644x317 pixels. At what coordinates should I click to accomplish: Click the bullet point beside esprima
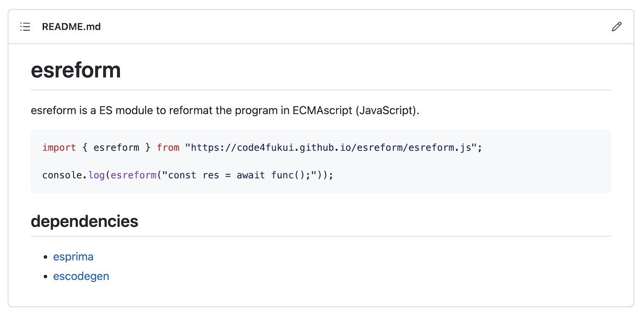point(45,257)
